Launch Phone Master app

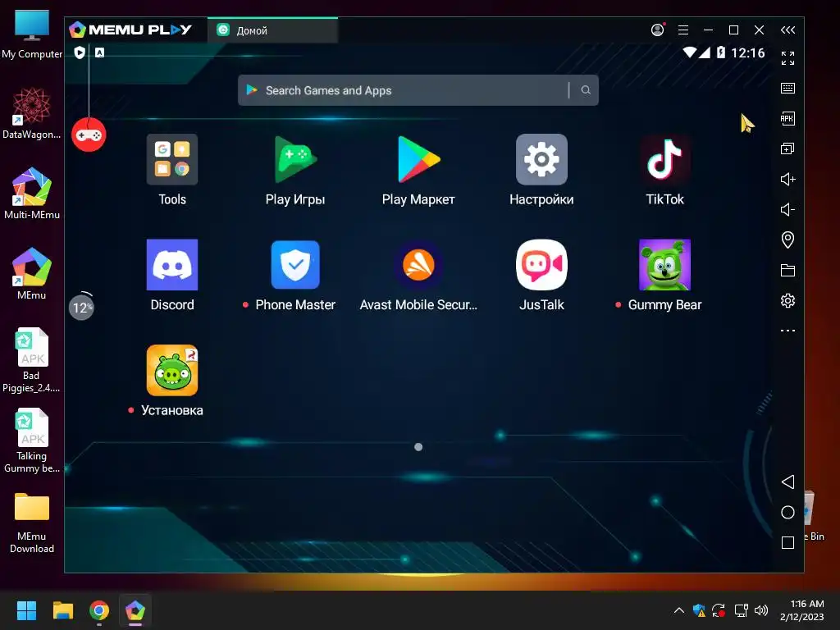click(x=295, y=265)
